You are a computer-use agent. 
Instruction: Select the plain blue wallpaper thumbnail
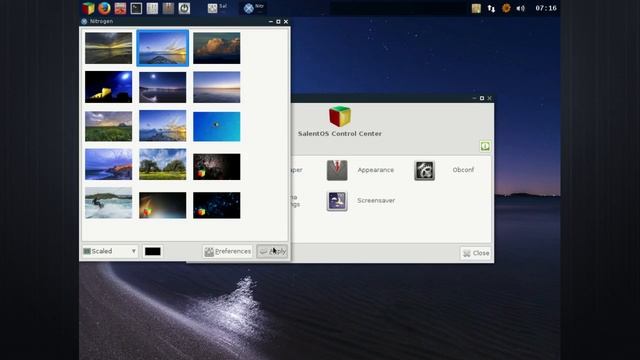coord(217,127)
